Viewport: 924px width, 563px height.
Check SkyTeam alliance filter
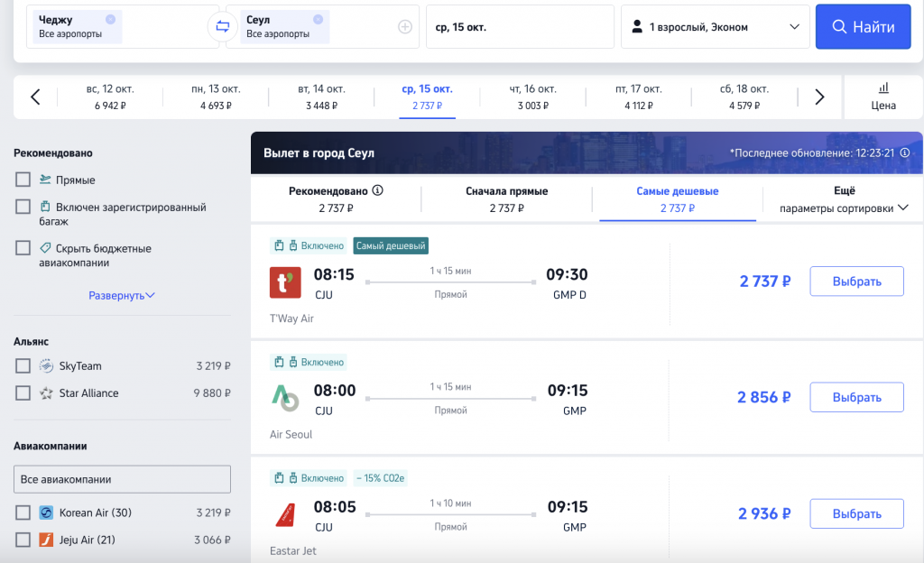pyautogui.click(x=23, y=365)
